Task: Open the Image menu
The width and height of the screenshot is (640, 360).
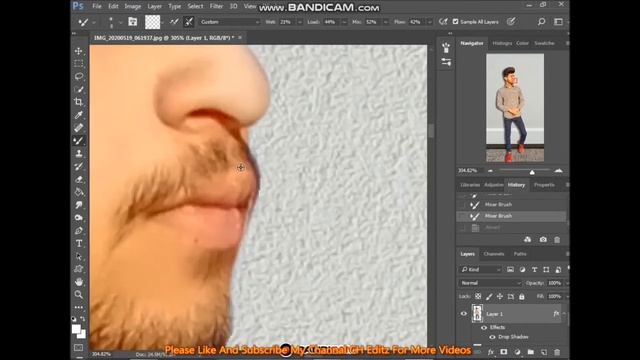Action: point(133,7)
